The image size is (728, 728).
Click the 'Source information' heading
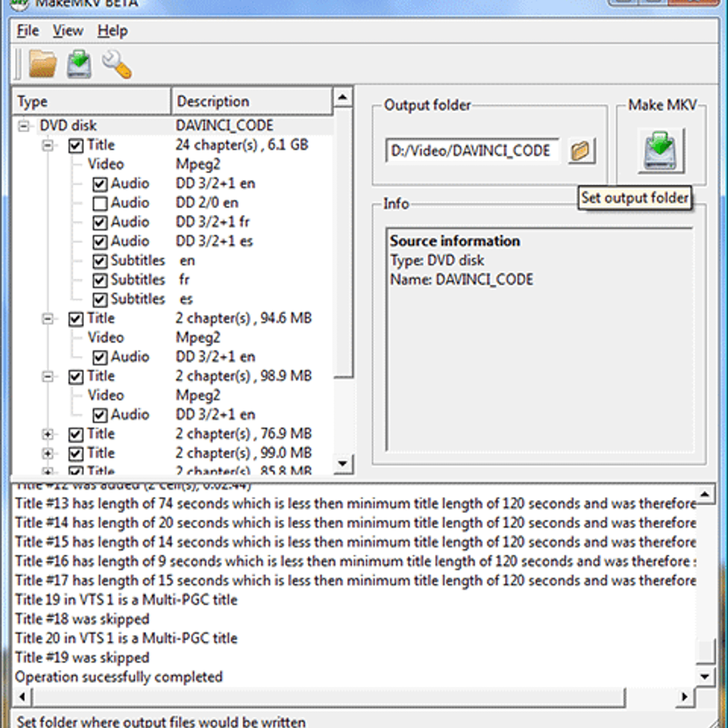[x=455, y=241]
